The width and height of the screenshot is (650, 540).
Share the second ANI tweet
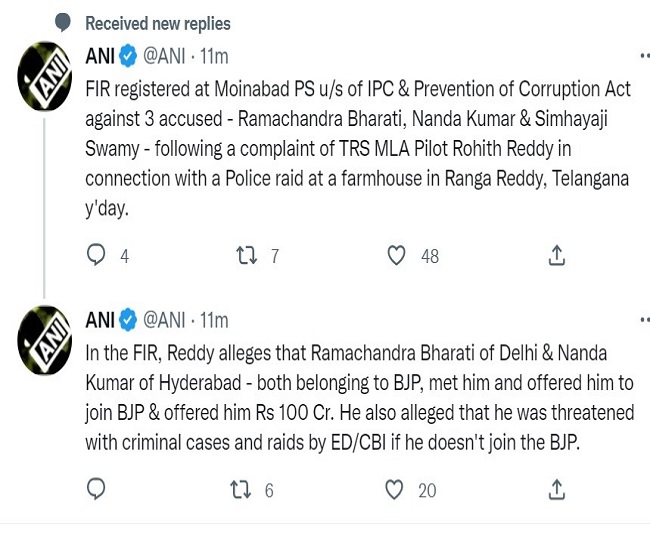point(557,489)
